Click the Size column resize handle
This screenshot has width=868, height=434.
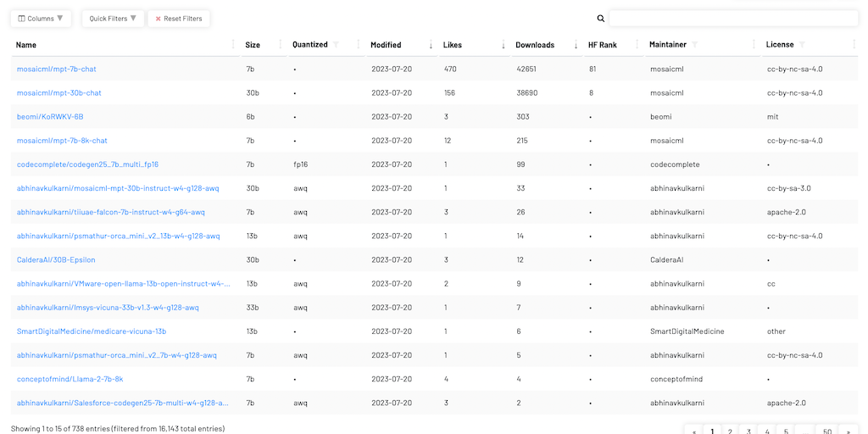[281, 45]
